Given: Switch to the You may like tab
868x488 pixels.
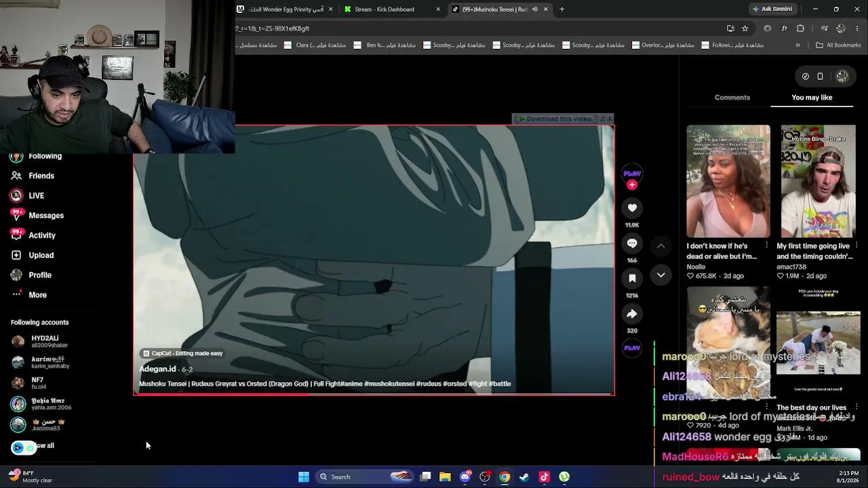Looking at the screenshot, I should [x=812, y=98].
